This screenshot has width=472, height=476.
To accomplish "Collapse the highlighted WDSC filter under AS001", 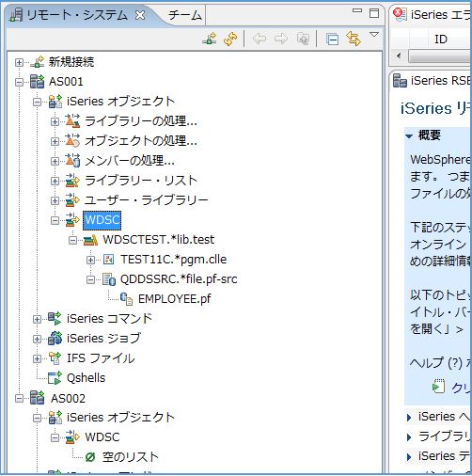I will [55, 220].
